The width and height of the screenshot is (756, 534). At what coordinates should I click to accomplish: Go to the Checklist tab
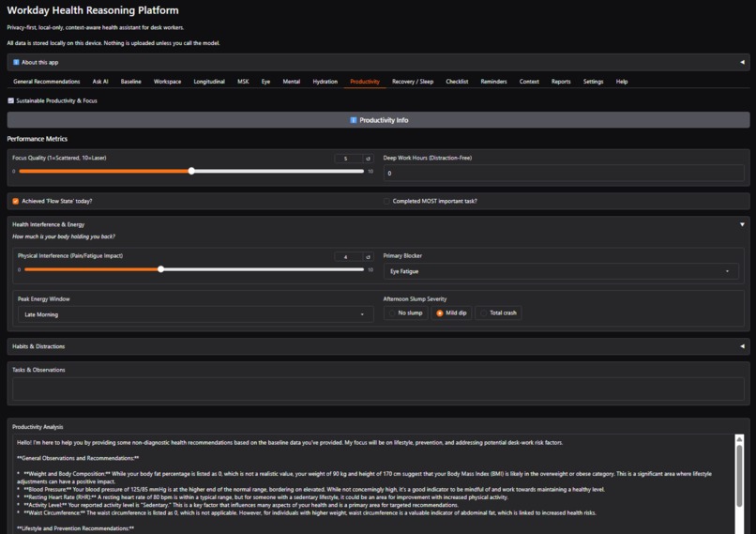pos(457,82)
